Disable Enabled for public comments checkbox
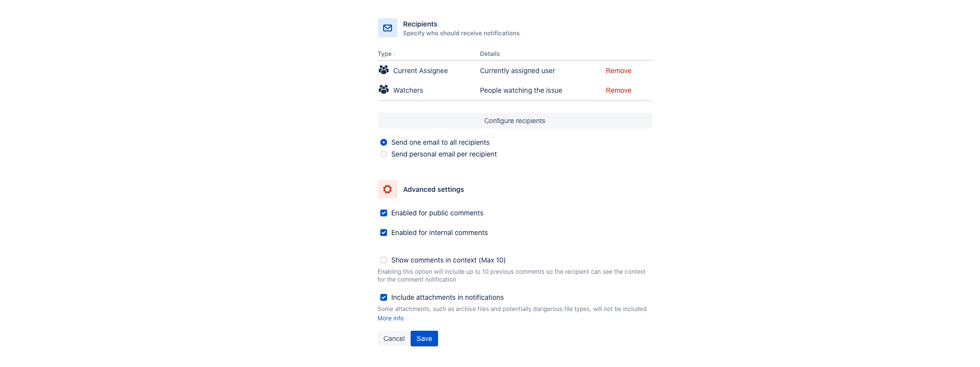 coord(384,213)
